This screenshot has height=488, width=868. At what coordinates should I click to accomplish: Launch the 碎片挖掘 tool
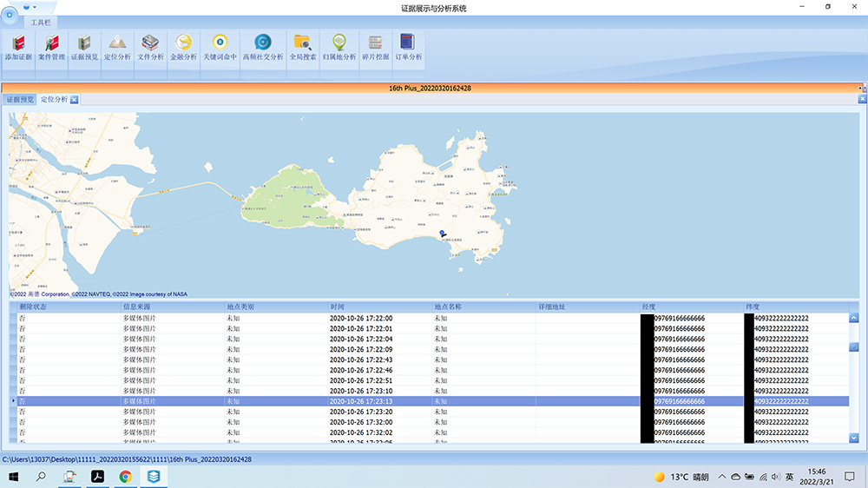tap(375, 48)
